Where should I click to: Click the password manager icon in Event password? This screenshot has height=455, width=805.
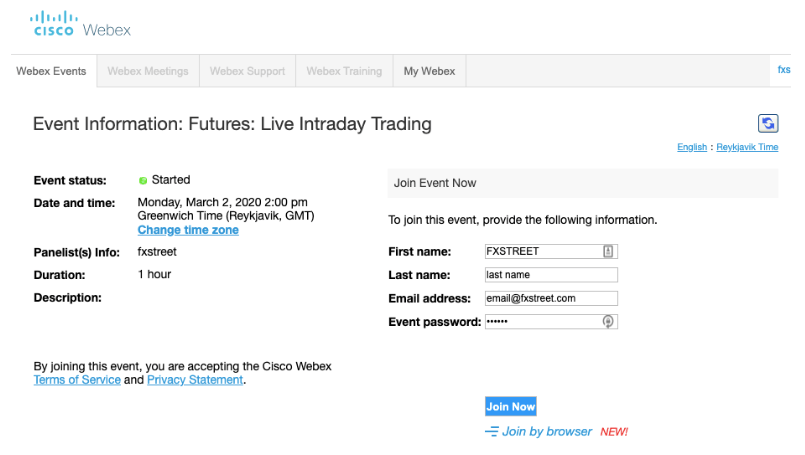[x=608, y=321]
